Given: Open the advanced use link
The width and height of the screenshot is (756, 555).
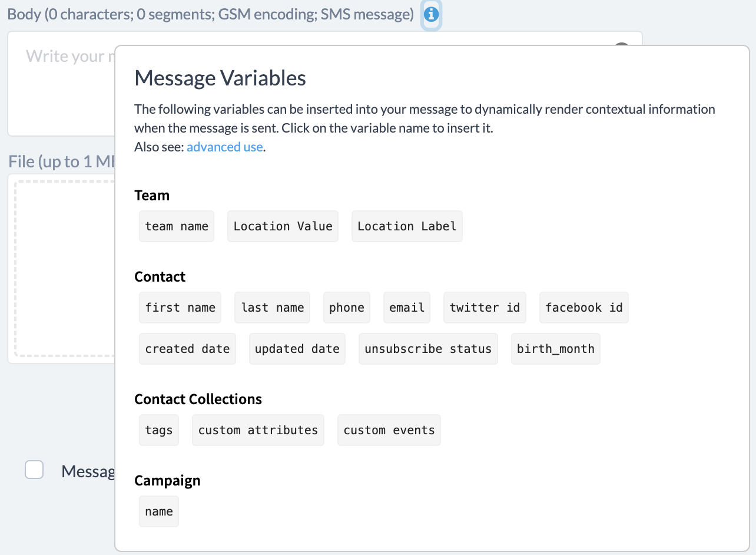Looking at the screenshot, I should tap(224, 147).
